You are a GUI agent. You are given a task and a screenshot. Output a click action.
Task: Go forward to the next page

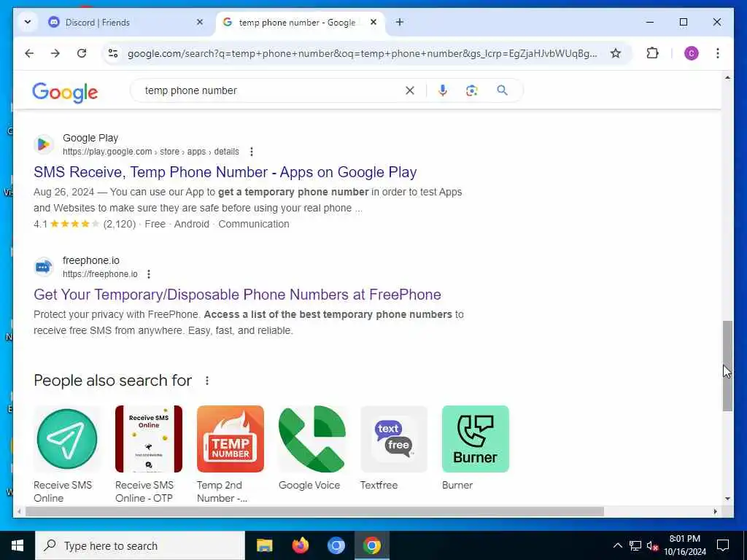tap(55, 53)
